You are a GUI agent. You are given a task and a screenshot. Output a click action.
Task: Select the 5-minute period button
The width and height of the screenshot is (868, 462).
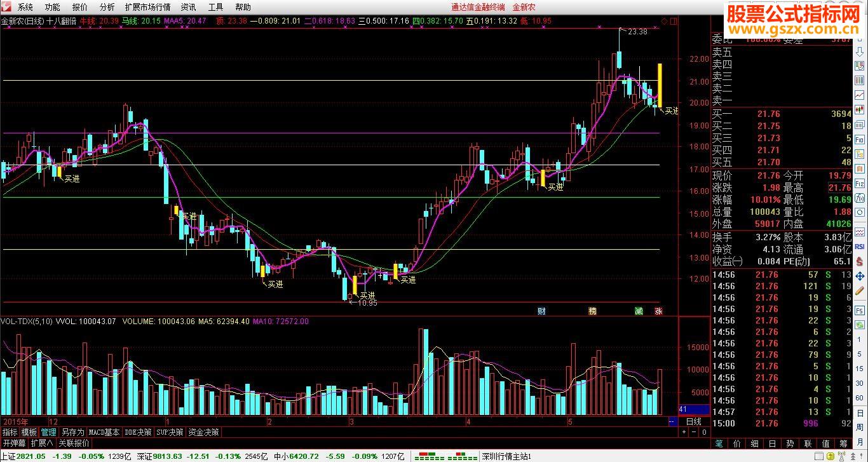(x=860, y=353)
